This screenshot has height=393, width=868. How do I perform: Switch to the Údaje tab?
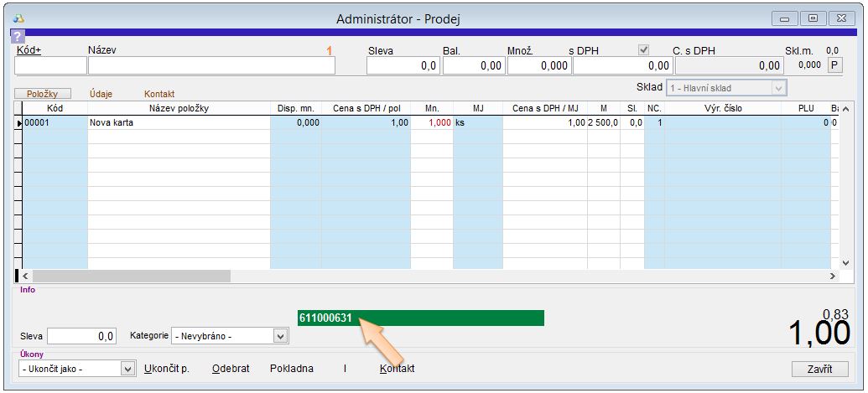tap(101, 94)
